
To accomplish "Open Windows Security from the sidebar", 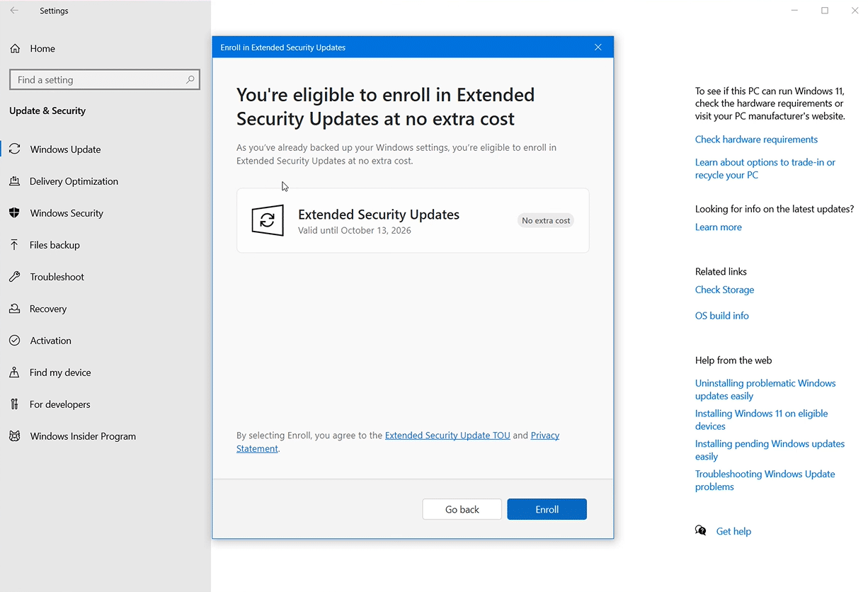I will click(x=14, y=212).
